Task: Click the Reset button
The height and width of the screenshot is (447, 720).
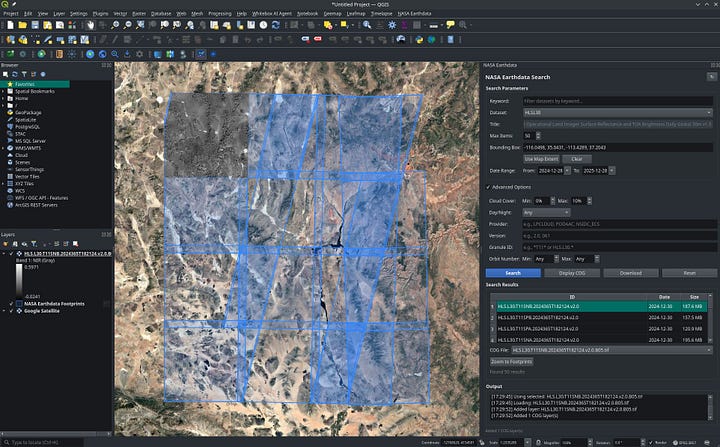Action: click(x=690, y=273)
